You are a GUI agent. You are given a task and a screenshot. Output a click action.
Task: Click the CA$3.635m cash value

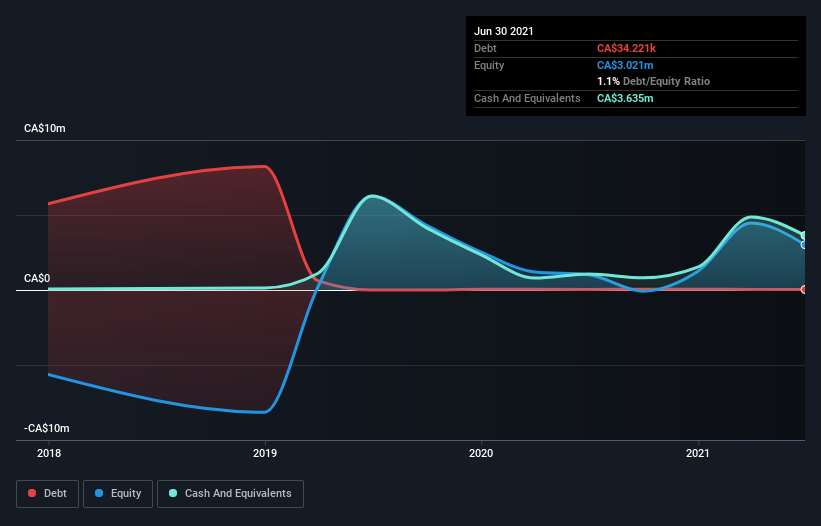pyautogui.click(x=625, y=98)
